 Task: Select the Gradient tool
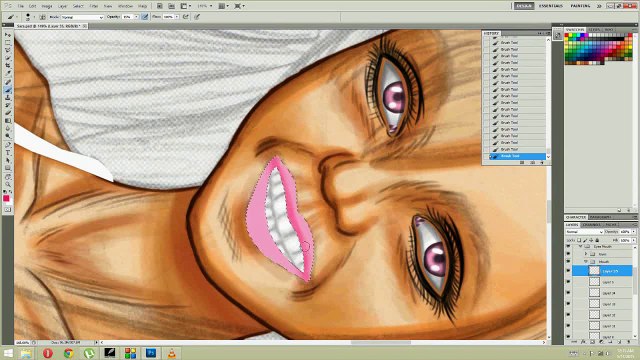[x=8, y=121]
